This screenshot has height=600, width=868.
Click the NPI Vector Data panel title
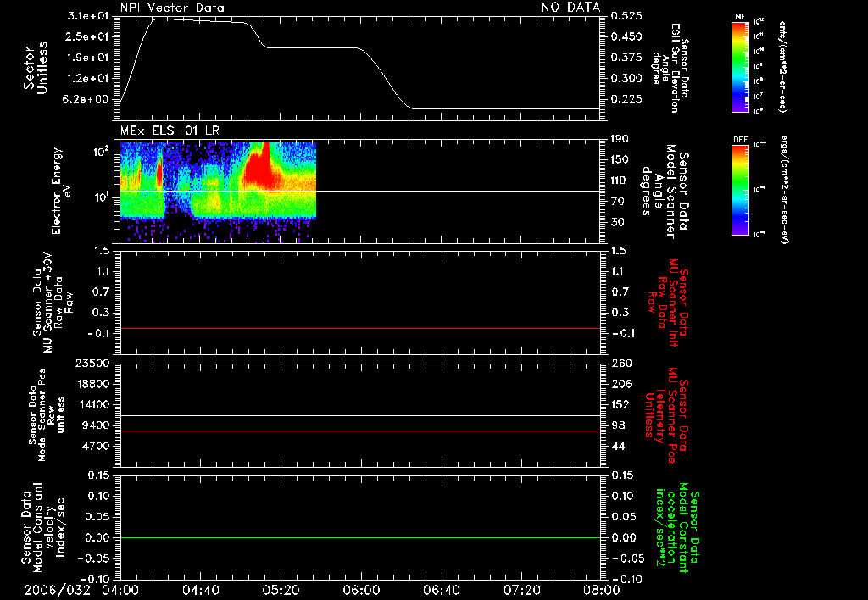point(172,8)
